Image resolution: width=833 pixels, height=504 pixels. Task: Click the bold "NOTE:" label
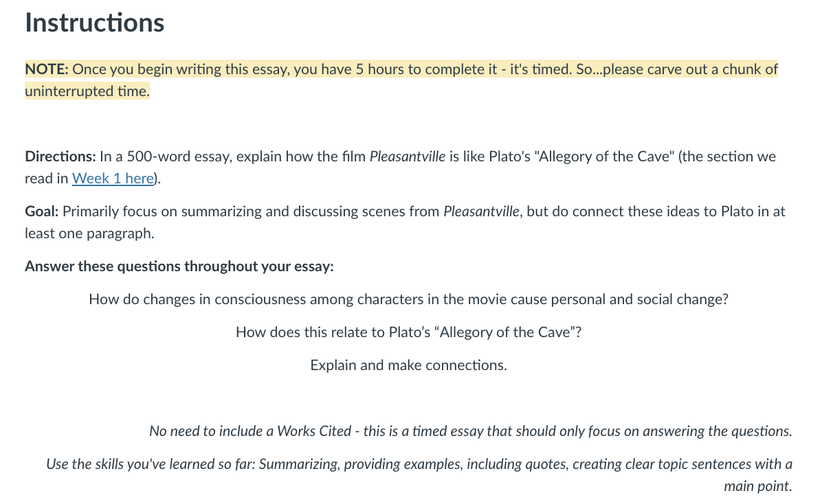tap(47, 69)
